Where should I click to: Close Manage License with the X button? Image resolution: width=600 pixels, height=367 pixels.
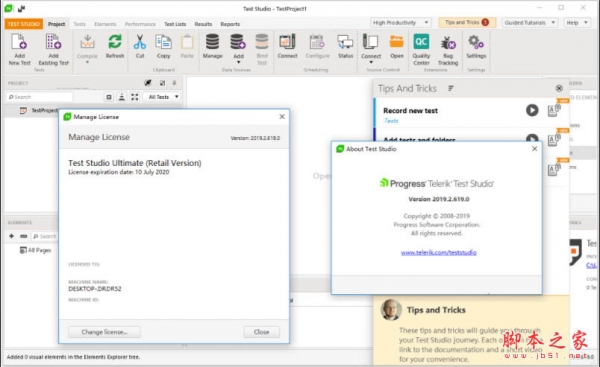(282, 116)
